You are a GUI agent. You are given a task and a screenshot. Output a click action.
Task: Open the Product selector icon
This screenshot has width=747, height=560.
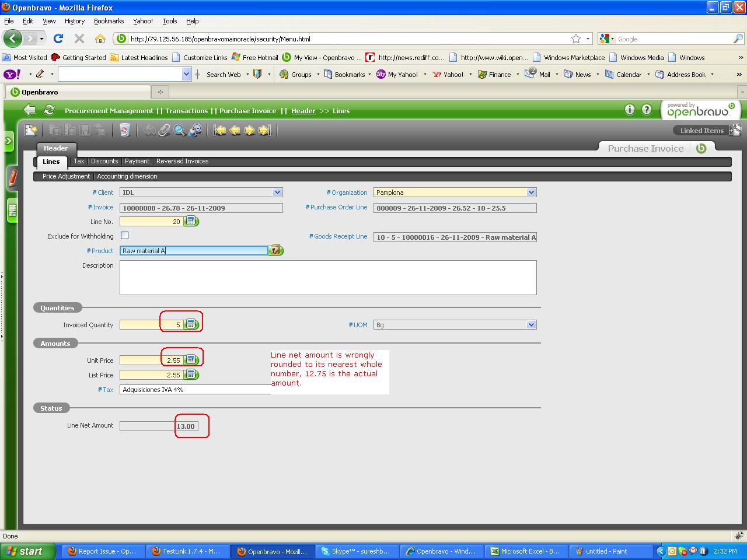tap(275, 250)
